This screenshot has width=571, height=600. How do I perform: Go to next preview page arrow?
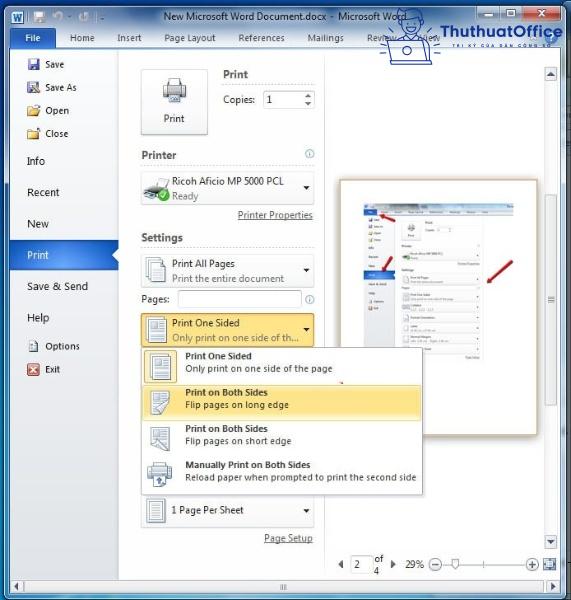coord(393,564)
